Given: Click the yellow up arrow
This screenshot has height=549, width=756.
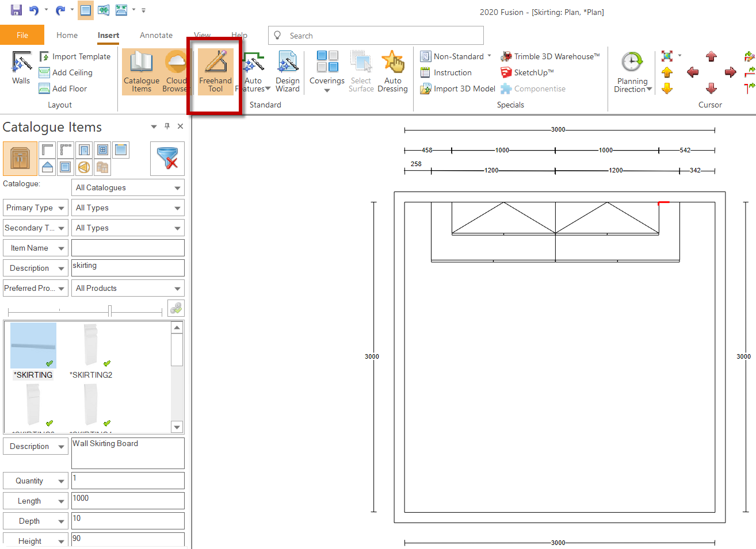Looking at the screenshot, I should click(667, 72).
